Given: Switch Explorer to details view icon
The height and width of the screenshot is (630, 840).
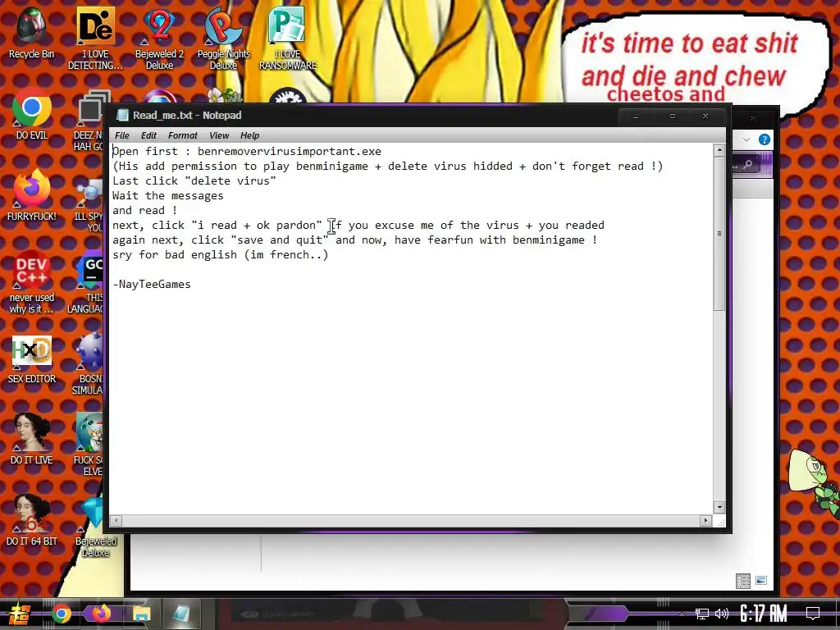Looking at the screenshot, I should (743, 581).
